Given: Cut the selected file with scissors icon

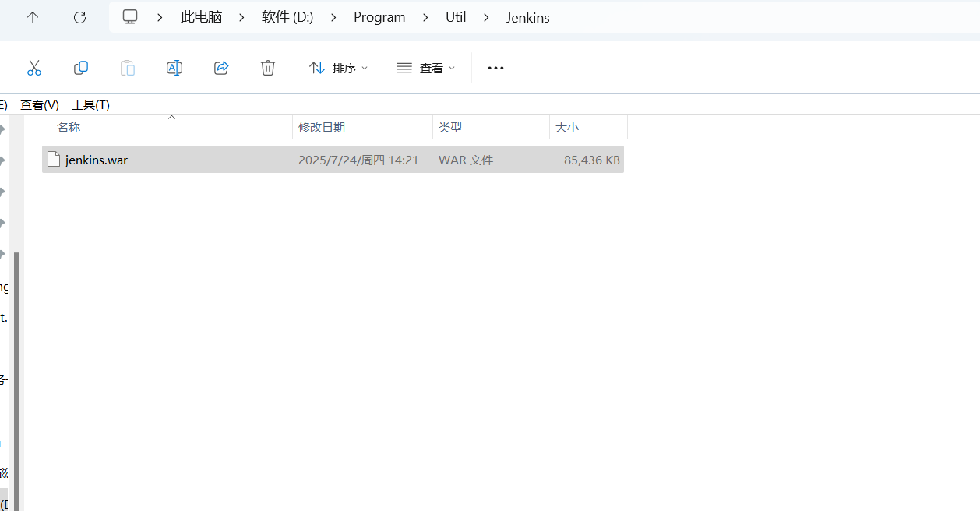Looking at the screenshot, I should 33,68.
